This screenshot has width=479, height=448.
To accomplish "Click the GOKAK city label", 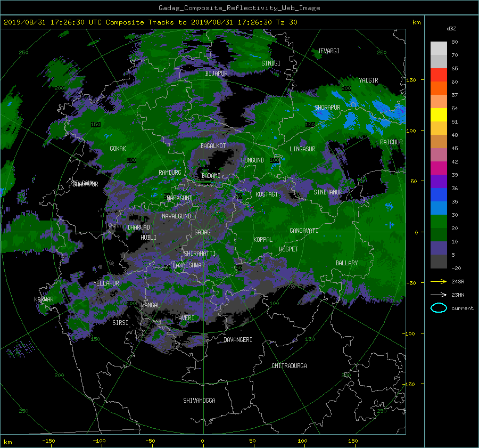I will (118, 148).
